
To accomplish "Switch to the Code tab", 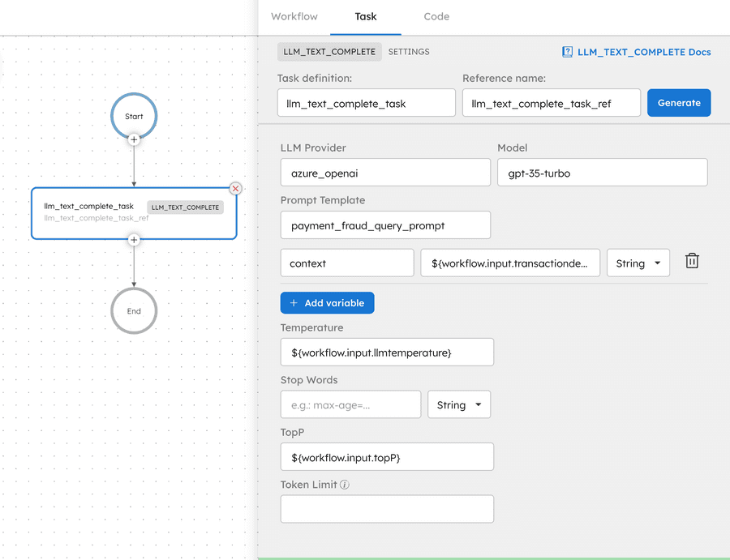I will (x=436, y=16).
